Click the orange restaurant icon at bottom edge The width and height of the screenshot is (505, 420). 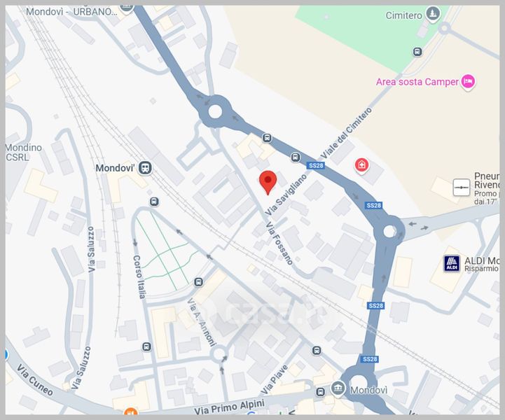tap(130, 412)
